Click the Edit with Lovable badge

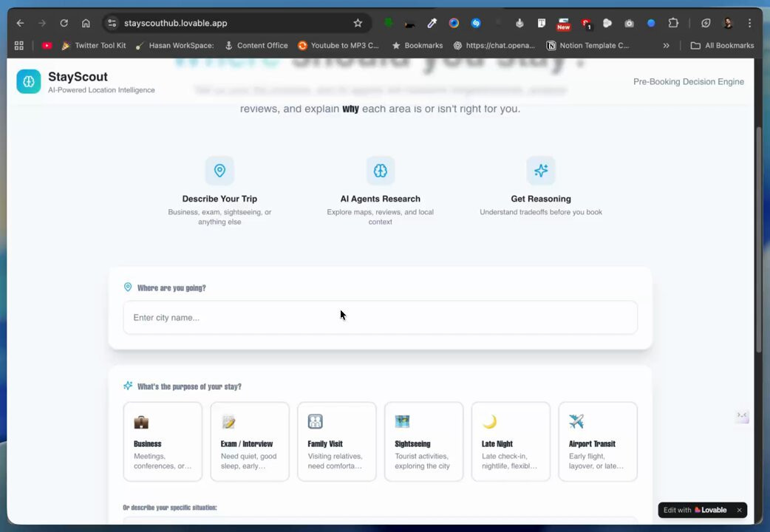click(x=695, y=510)
